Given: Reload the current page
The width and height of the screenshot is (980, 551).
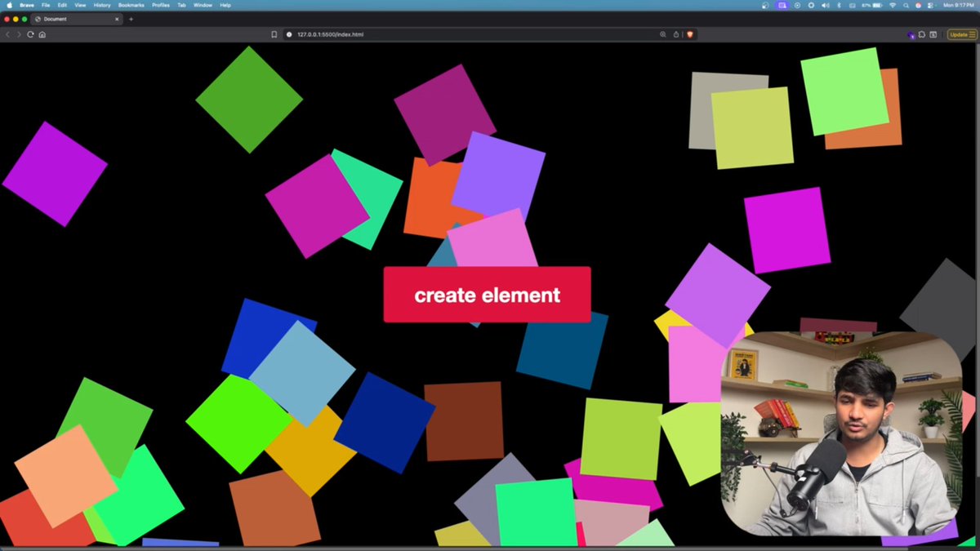Looking at the screenshot, I should pyautogui.click(x=30, y=34).
